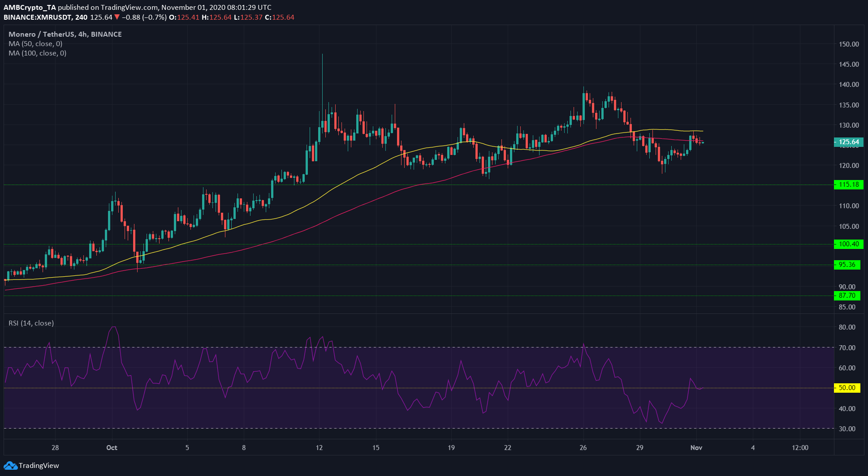Select the MA (100, close, 0) indicator label
This screenshot has width=868, height=476.
pyautogui.click(x=38, y=53)
